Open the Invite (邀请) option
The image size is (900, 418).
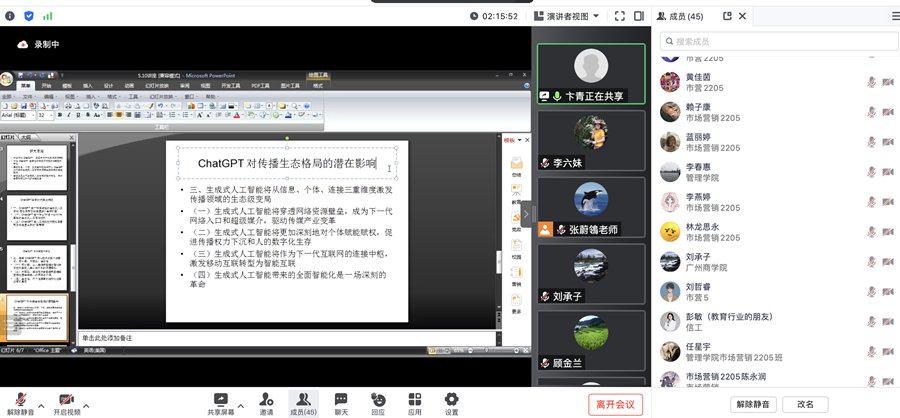(266, 401)
